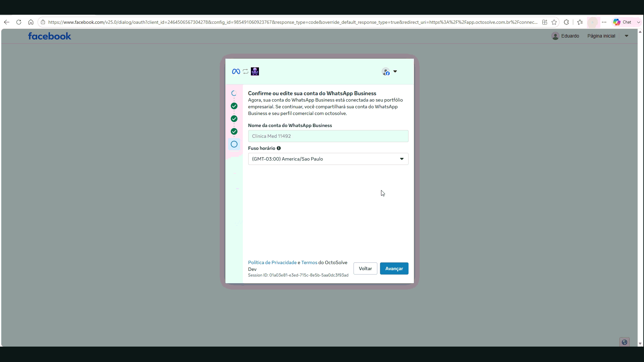Go to Página inicial
The width and height of the screenshot is (644, 362).
pyautogui.click(x=601, y=36)
